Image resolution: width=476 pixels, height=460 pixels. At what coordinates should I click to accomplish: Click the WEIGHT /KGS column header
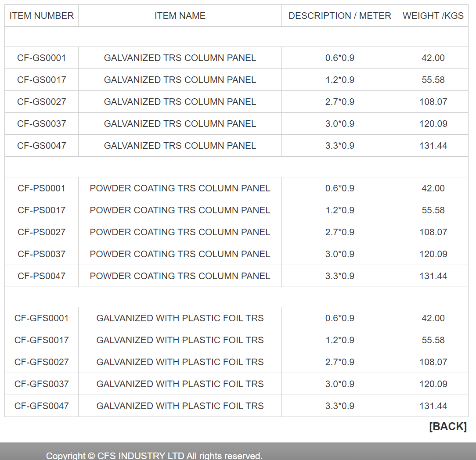pyautogui.click(x=433, y=16)
